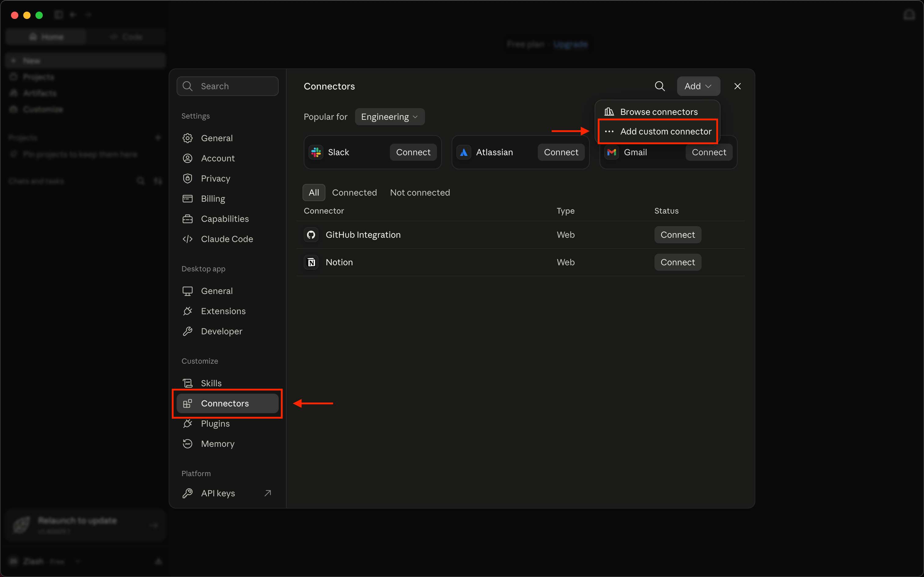Open Desktop app General settings
The height and width of the screenshot is (577, 924).
(x=227, y=291)
